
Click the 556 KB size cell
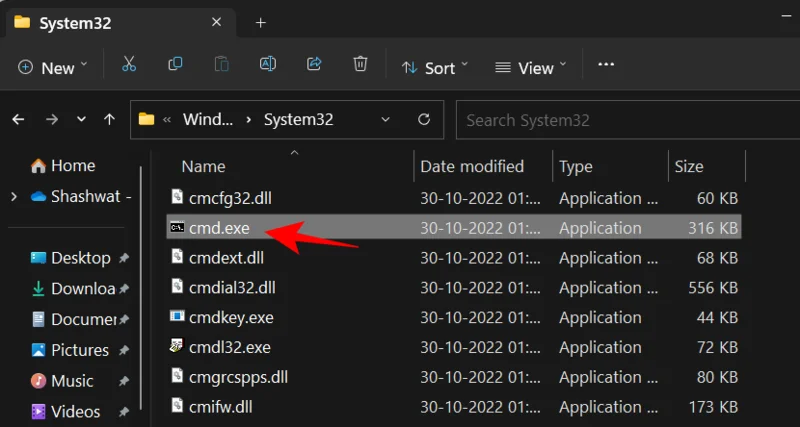[x=713, y=288]
